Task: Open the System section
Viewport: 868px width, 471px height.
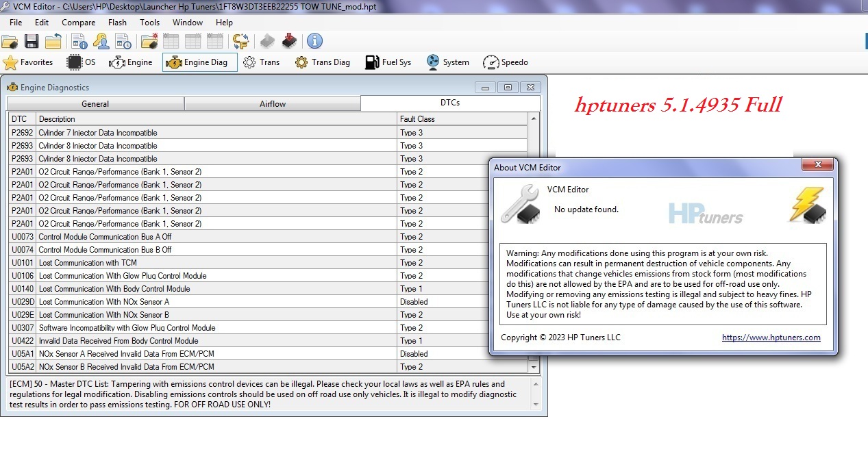Action: [x=447, y=62]
